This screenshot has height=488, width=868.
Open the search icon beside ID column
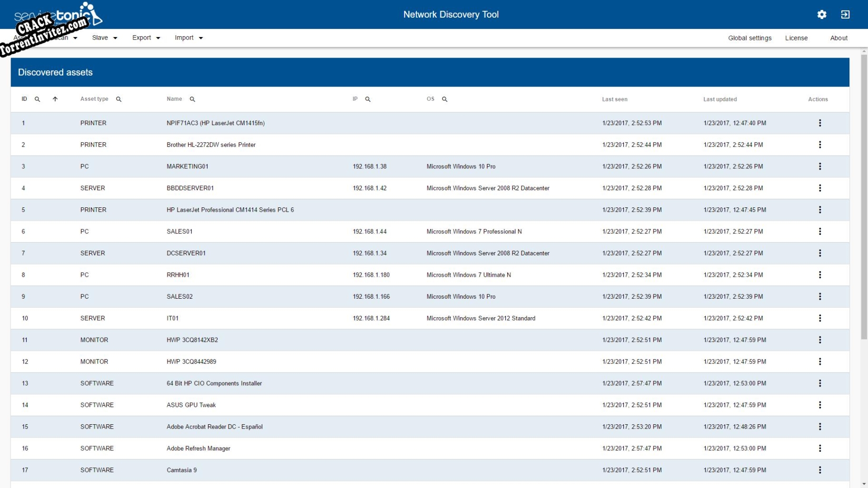(x=37, y=99)
